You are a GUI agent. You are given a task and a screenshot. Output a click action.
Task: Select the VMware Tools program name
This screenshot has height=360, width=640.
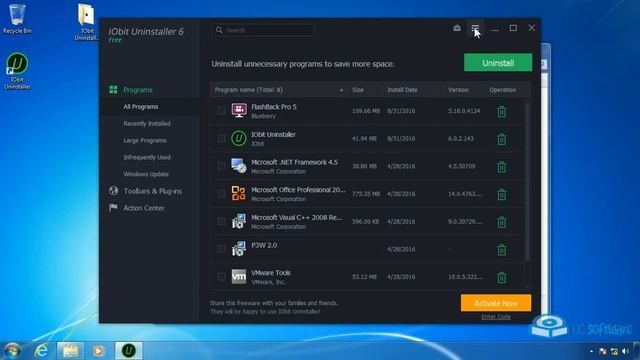point(271,273)
